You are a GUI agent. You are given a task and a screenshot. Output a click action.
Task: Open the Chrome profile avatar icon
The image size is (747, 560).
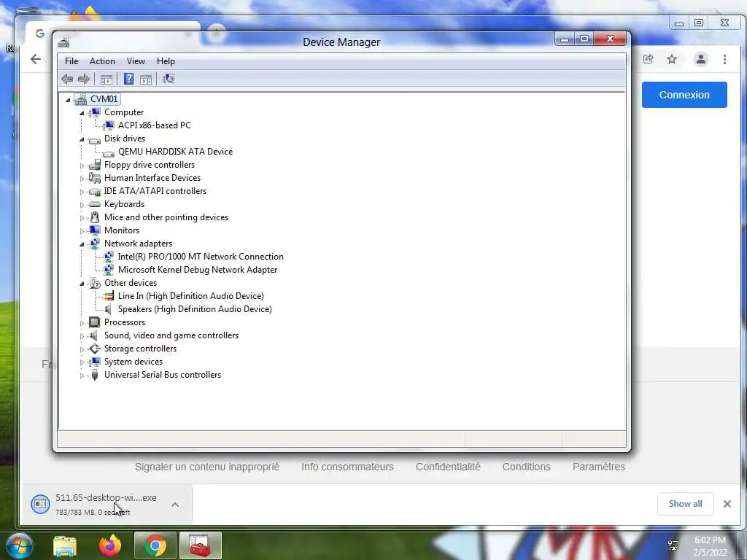click(x=701, y=59)
